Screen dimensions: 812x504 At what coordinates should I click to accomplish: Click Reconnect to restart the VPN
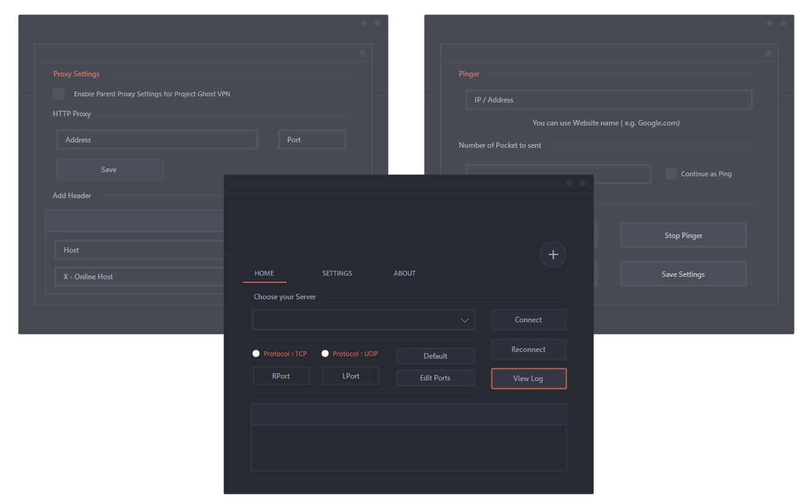(528, 349)
